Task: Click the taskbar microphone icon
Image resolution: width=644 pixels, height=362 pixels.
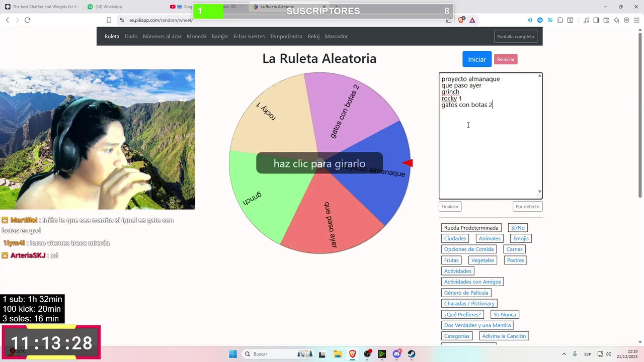Action: point(575,354)
